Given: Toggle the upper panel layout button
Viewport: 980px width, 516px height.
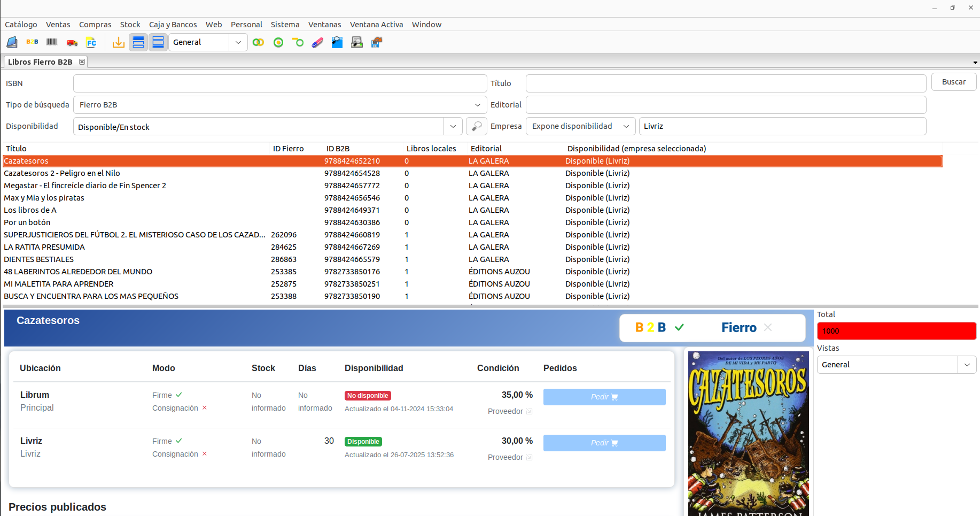Looking at the screenshot, I should pyautogui.click(x=138, y=42).
